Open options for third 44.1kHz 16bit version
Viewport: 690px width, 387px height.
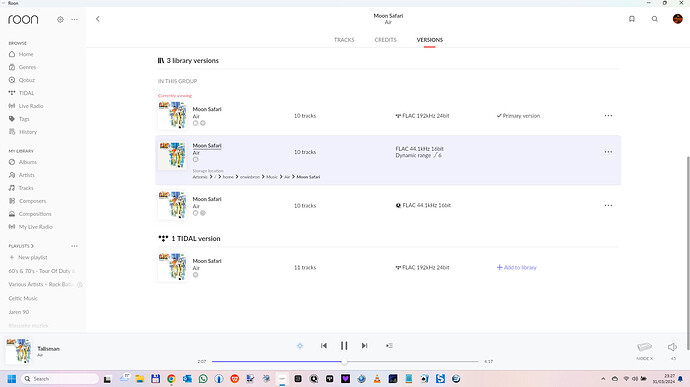(608, 206)
